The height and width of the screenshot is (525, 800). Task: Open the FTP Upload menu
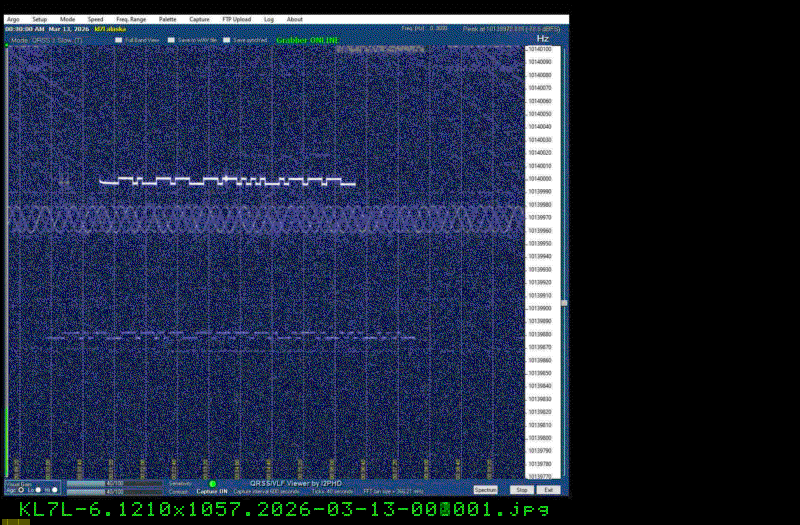(238, 19)
